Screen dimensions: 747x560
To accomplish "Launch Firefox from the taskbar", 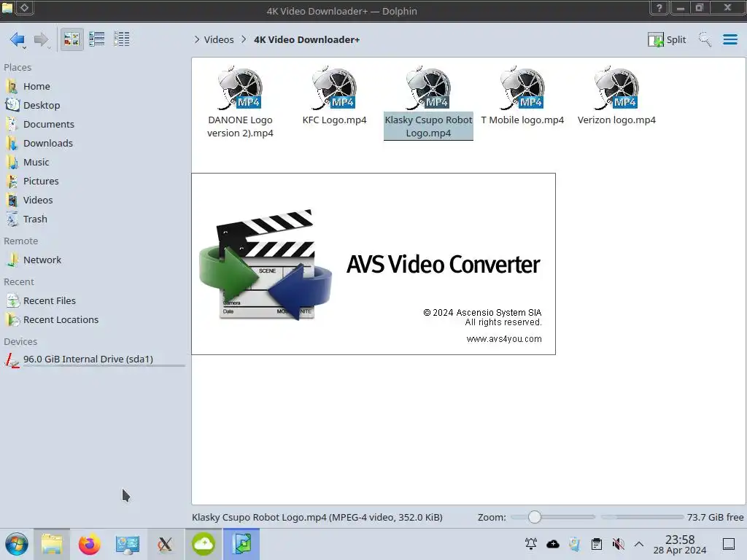I will (x=90, y=544).
